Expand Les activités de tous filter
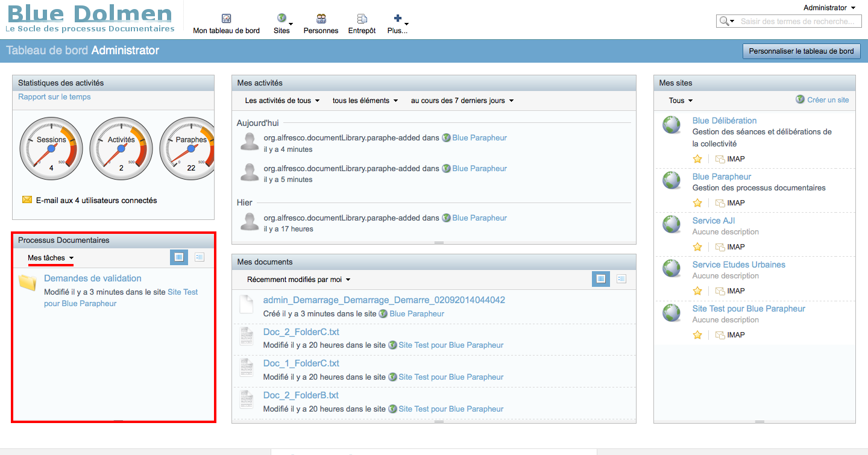The width and height of the screenshot is (868, 455). [x=282, y=101]
